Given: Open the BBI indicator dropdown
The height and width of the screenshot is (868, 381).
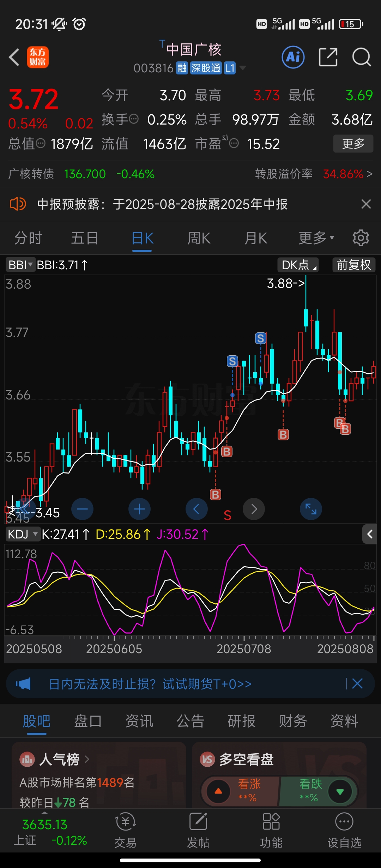Looking at the screenshot, I should [x=20, y=265].
